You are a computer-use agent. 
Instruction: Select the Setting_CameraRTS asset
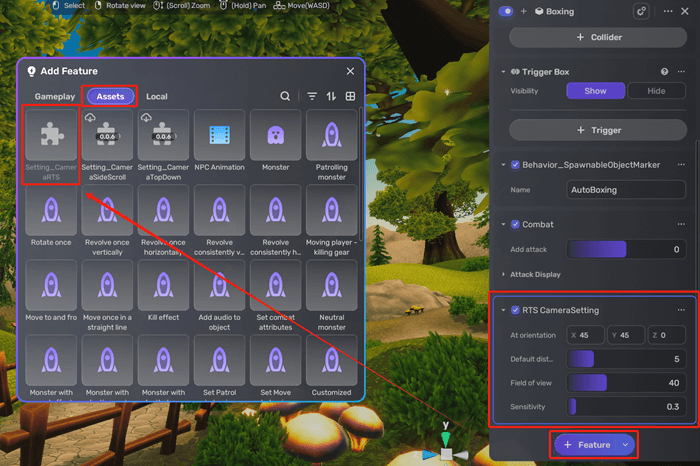click(51, 138)
